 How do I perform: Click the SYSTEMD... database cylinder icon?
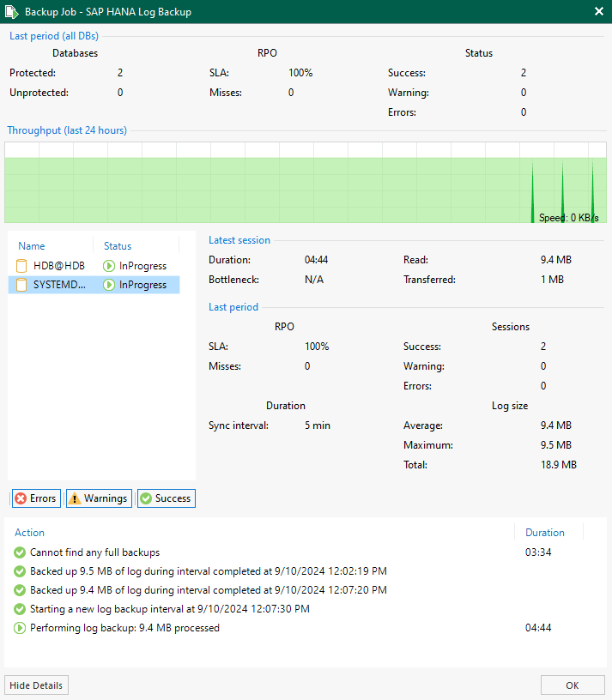click(21, 285)
